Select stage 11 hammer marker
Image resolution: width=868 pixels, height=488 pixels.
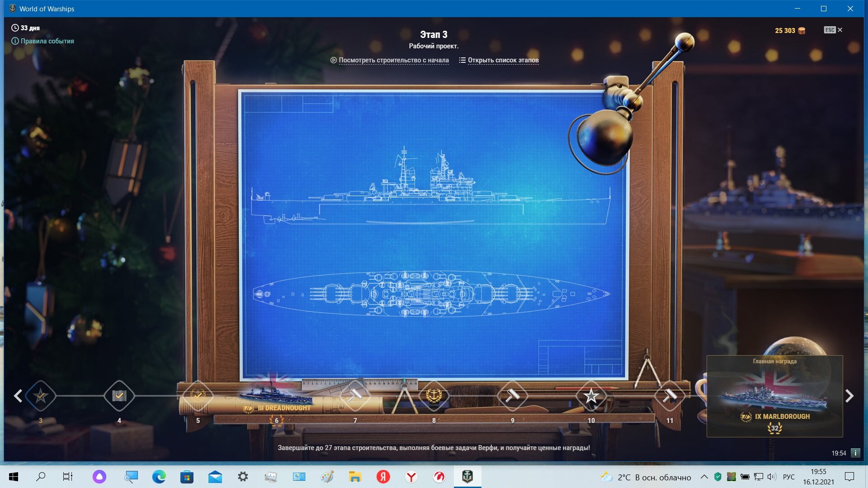(x=670, y=396)
